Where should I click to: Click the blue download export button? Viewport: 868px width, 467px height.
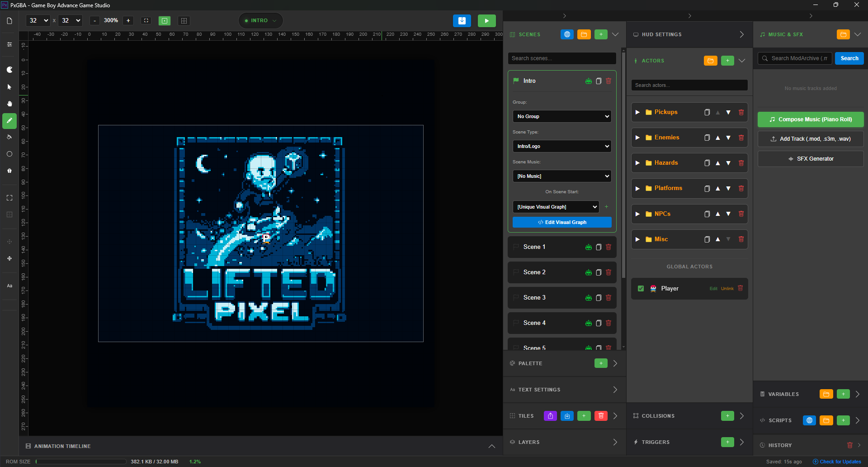click(x=462, y=21)
